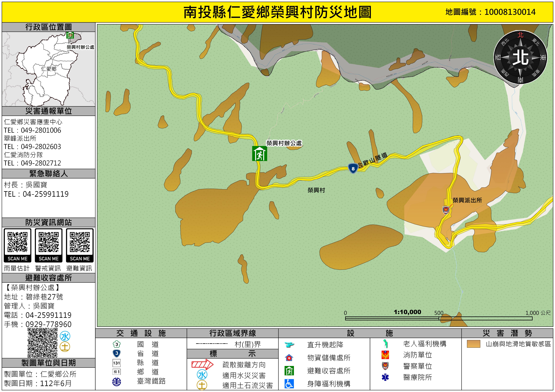Click the fire department legend emblem
Image resolution: width=555 pixels, height=392 pixels.
point(385,355)
